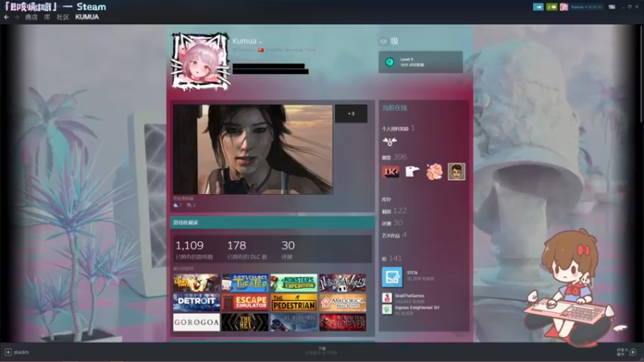This screenshot has height=362, width=644.
Task: Open the badges count 396 link
Action: point(394,157)
